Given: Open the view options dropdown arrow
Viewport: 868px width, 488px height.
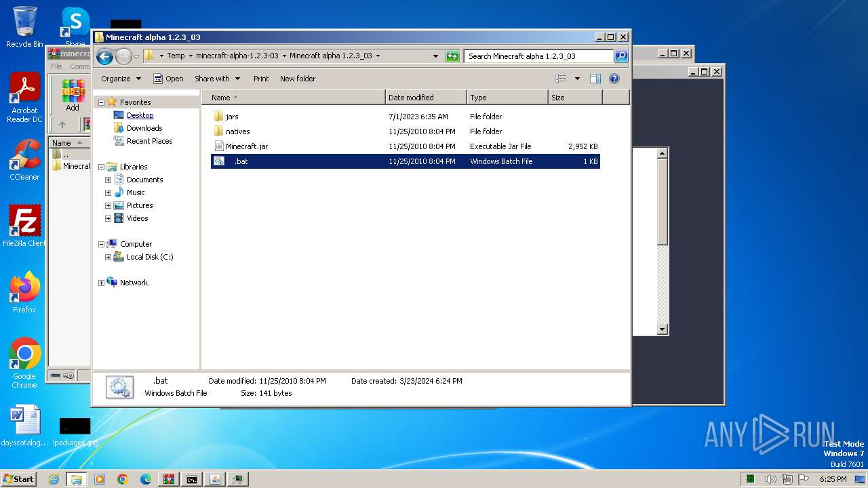Looking at the screenshot, I should pos(577,79).
